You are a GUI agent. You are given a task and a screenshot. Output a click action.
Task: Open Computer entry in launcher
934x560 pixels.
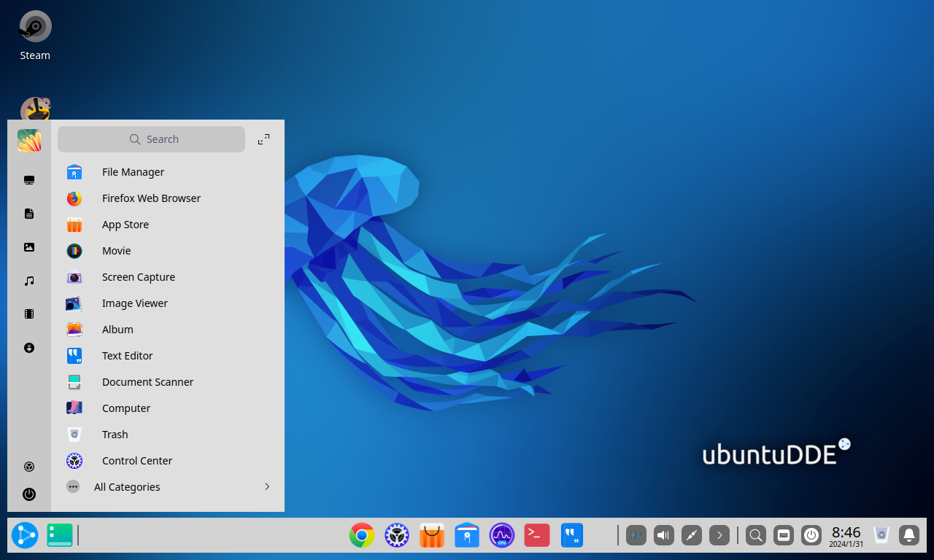pyautogui.click(x=167, y=408)
